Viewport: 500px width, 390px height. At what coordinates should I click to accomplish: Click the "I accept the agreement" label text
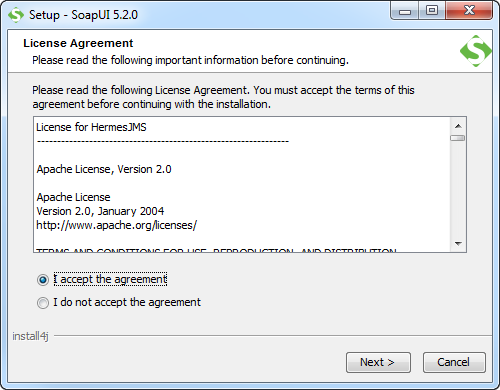point(110,279)
